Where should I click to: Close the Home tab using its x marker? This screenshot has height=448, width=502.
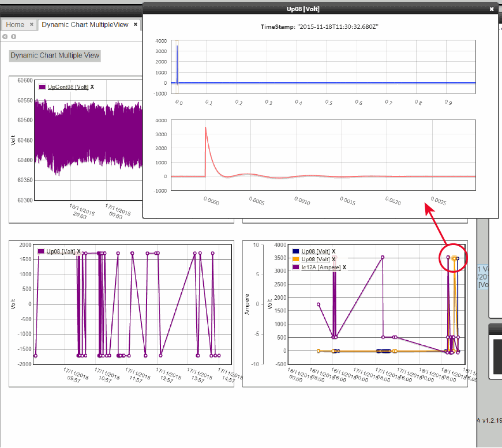click(x=31, y=25)
